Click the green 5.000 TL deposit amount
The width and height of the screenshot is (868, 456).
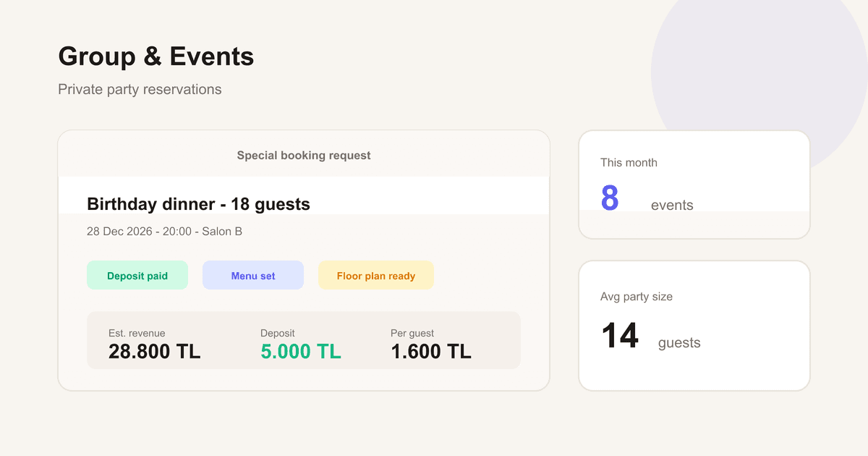(x=301, y=352)
